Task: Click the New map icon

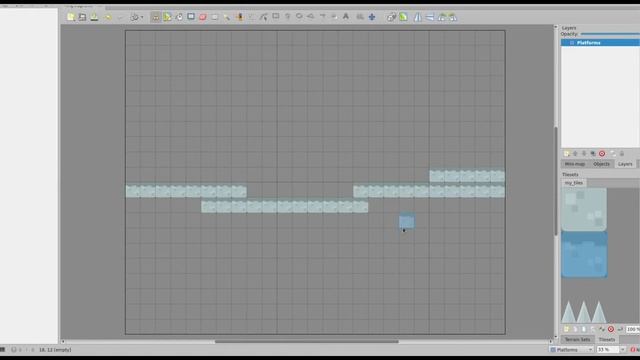Action: pos(71,17)
